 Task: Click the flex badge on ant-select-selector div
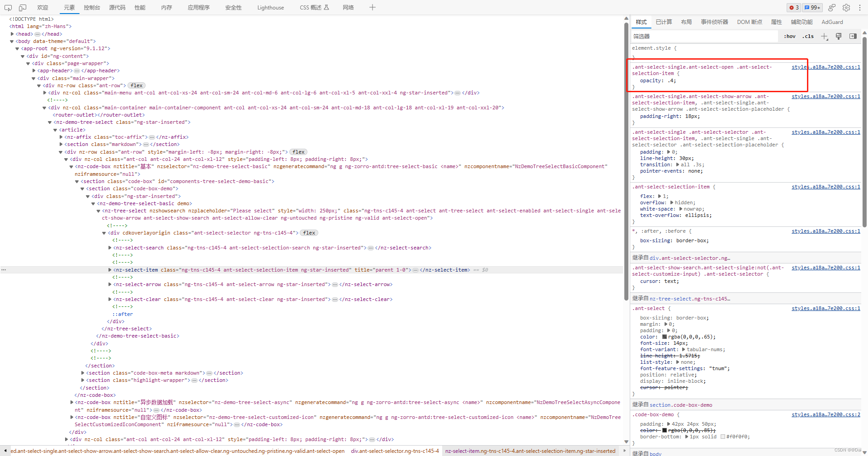tap(309, 233)
